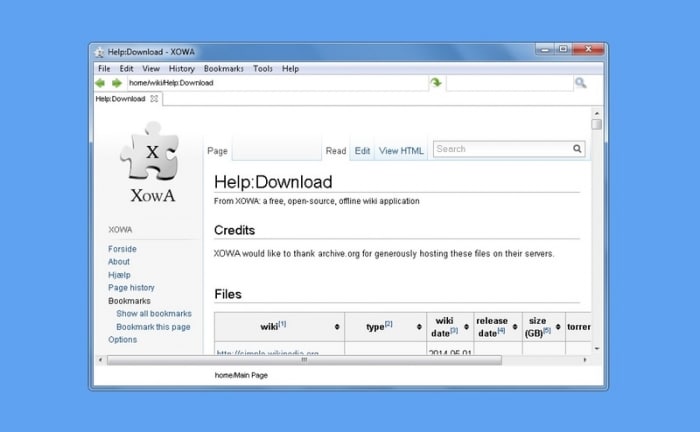The width and height of the screenshot is (700, 432).
Task: Click the Bookmark this page link
Action: pyautogui.click(x=153, y=327)
